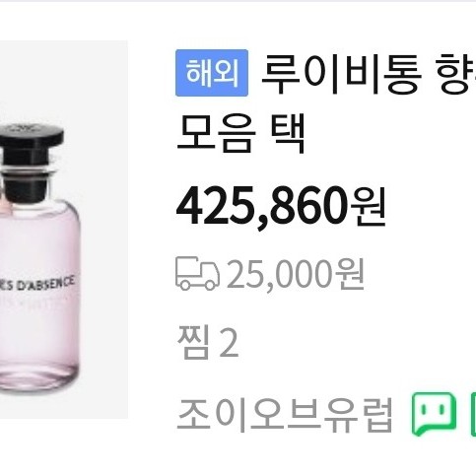Open the 루이비통 향수 product title
Image resolution: width=476 pixels, height=476 pixels.
point(368,74)
